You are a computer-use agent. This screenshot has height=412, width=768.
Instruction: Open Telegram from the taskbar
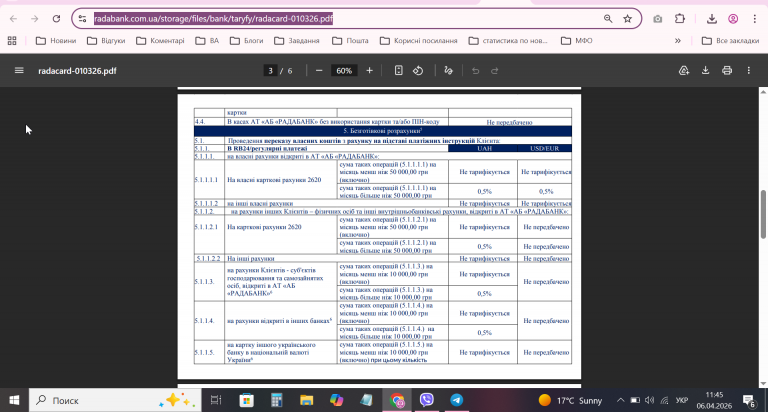[x=456, y=400]
